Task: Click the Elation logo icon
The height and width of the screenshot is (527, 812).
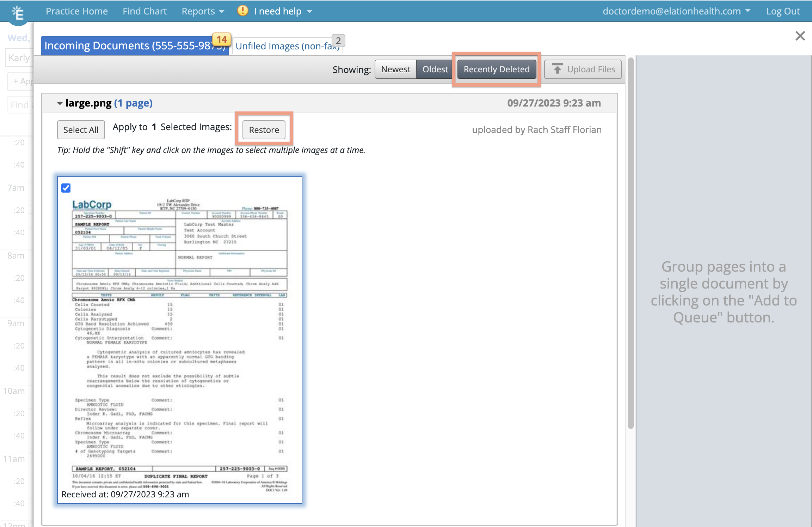Action: [x=18, y=13]
